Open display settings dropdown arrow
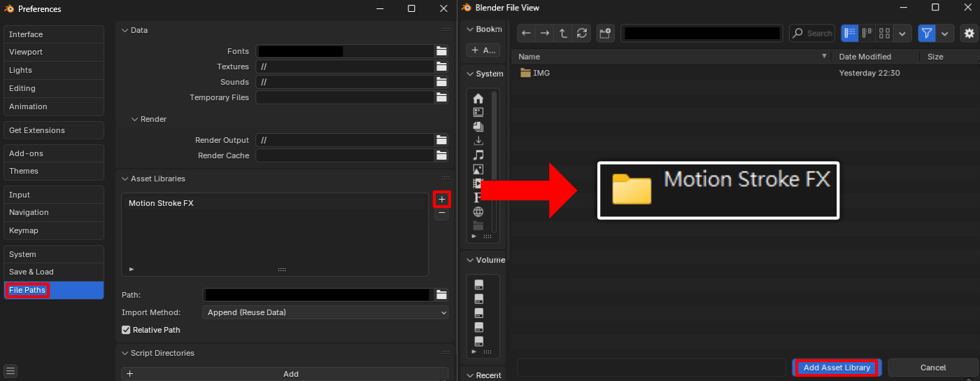Viewport: 980px width, 381px height. 903,33
